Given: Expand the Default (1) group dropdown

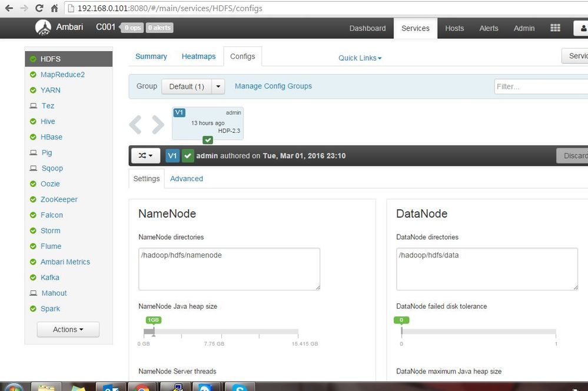Looking at the screenshot, I should coord(218,86).
